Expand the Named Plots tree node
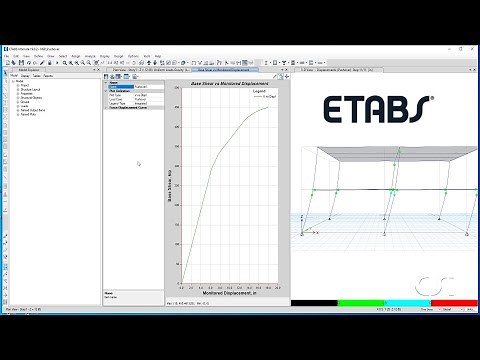 point(18,114)
